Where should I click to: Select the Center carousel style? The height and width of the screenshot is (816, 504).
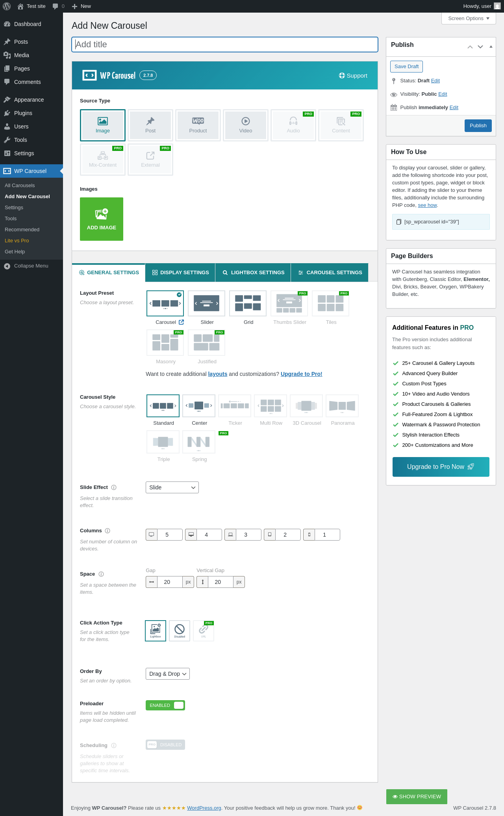click(x=199, y=406)
